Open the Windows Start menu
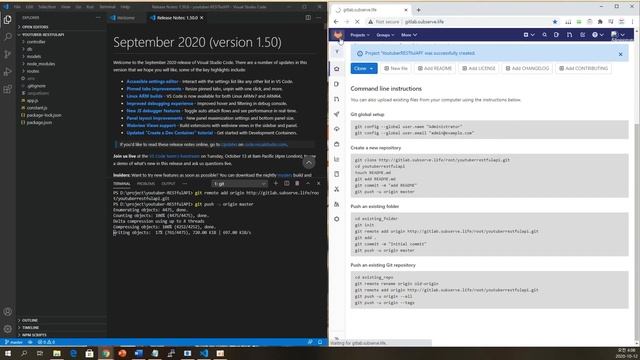Screen dimensions: 640x360 click(x=7, y=353)
